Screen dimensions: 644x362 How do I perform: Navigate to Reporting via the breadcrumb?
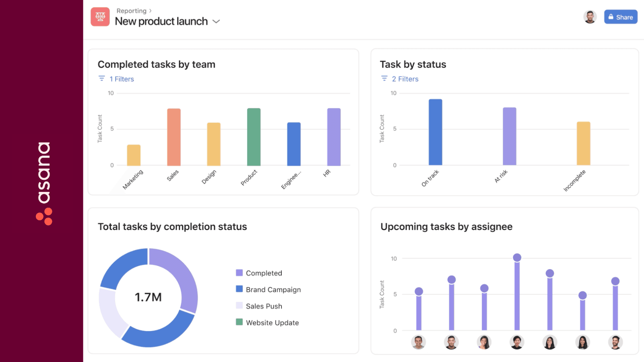131,11
